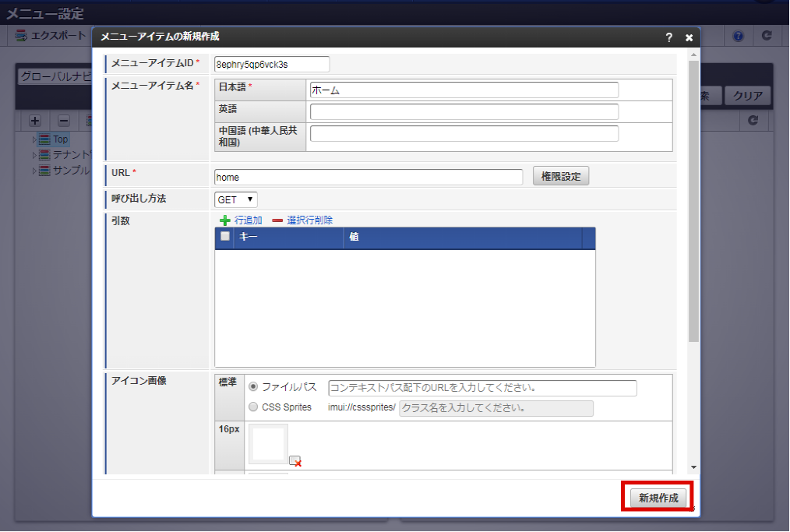Open 権限設定 next to the URL field

coord(561,176)
